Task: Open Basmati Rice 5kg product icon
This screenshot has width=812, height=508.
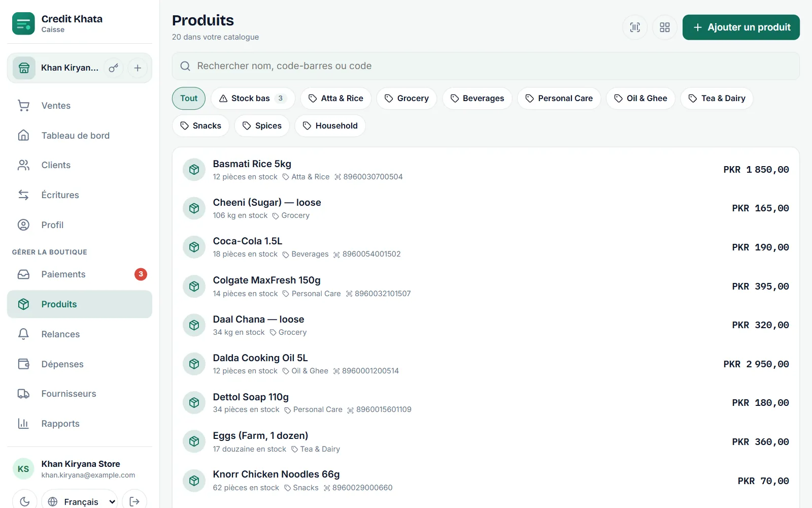Action: click(x=194, y=170)
